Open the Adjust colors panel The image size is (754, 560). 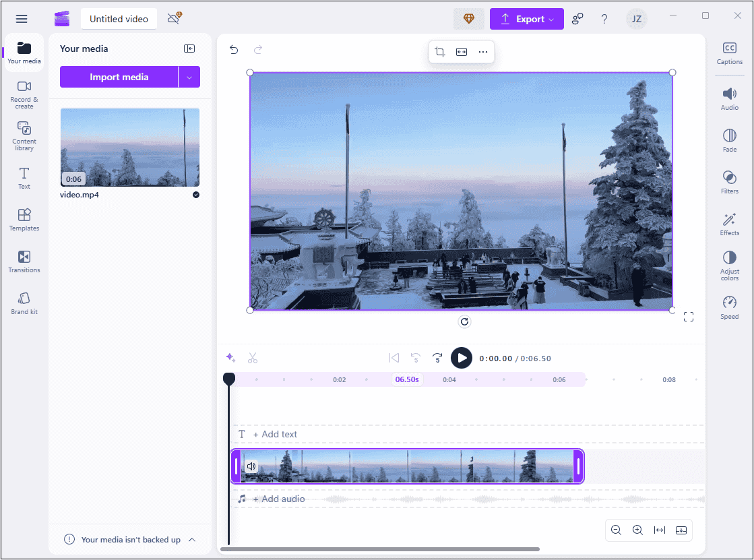(x=729, y=264)
